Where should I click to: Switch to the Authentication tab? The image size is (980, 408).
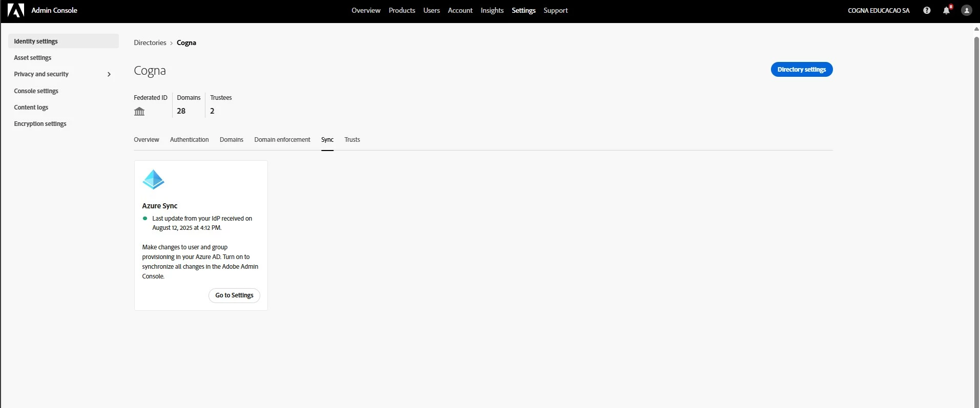[x=190, y=140]
